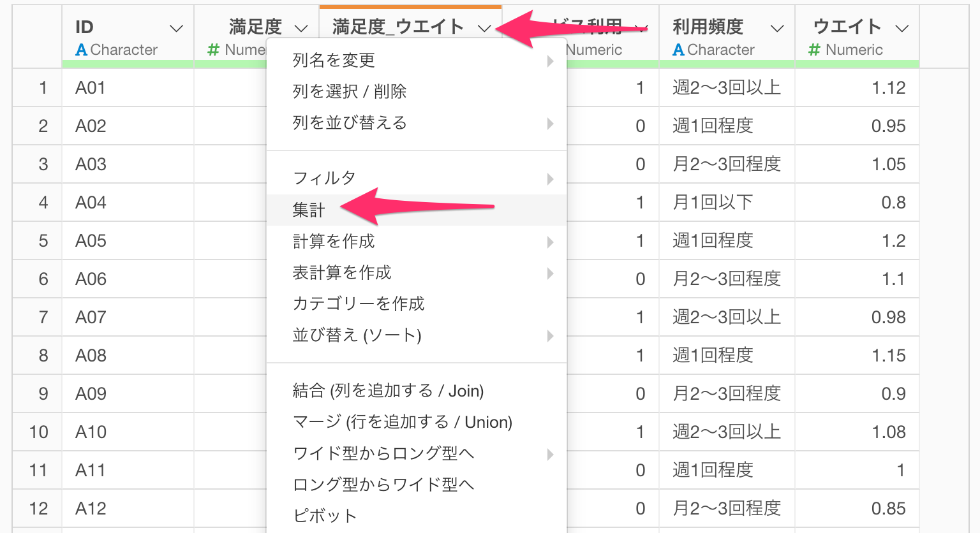
Task: Expand 並び替え (ソート) submenu arrow
Action: pos(549,336)
